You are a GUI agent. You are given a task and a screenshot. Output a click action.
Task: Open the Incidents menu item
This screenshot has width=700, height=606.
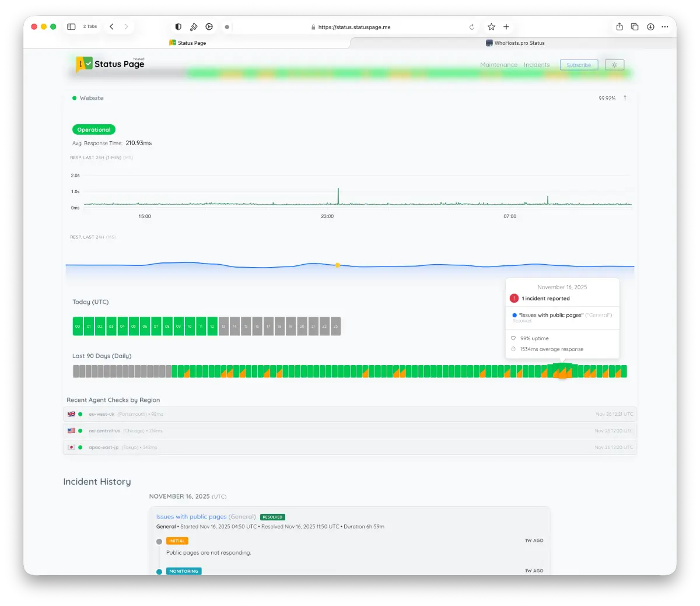click(537, 65)
